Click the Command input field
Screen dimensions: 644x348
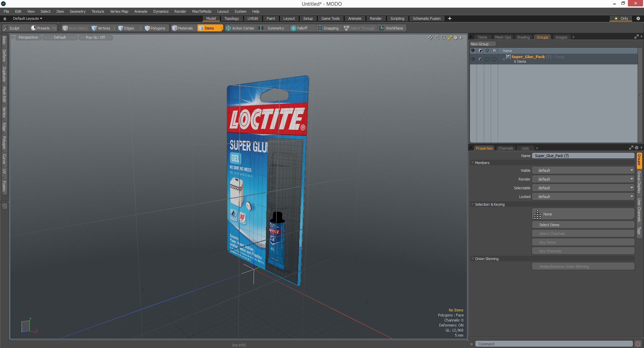click(554, 344)
